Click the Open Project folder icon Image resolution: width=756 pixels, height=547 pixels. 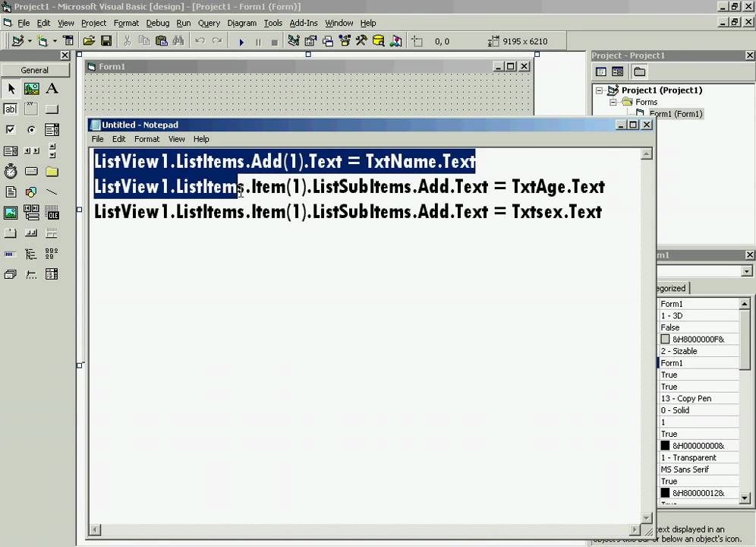pyautogui.click(x=89, y=41)
